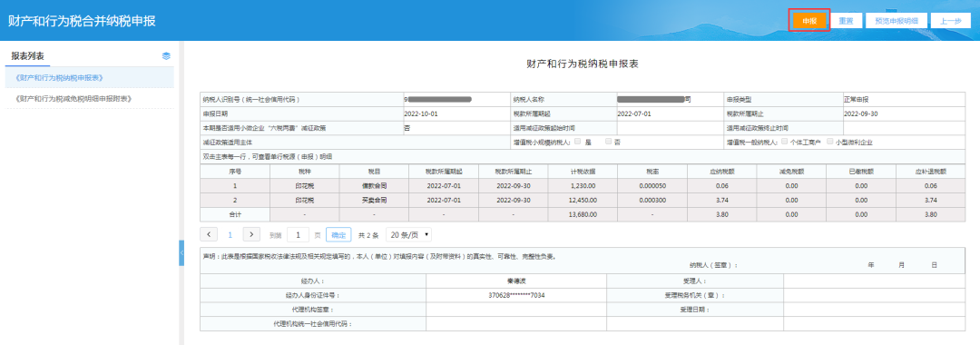Go to previous page arrow
980x345 pixels.
(209, 235)
